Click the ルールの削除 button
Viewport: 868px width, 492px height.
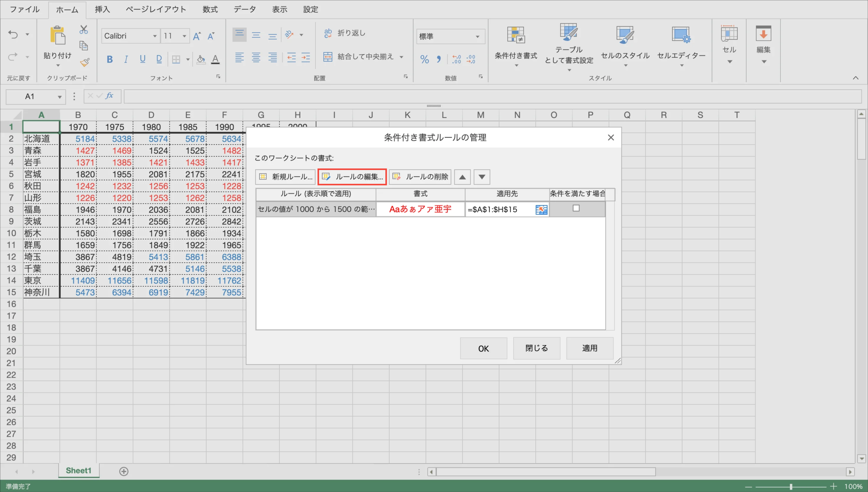(420, 177)
